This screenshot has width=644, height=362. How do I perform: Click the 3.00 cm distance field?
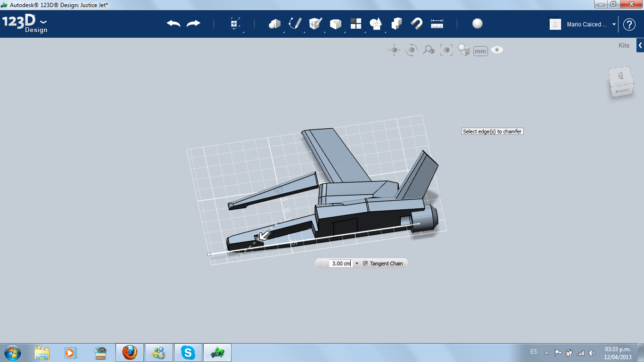(341, 263)
